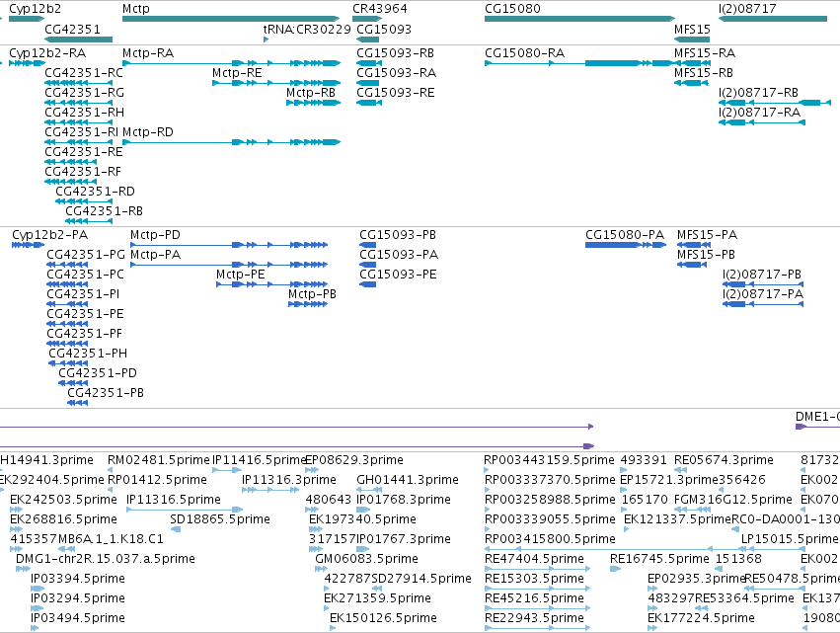The width and height of the screenshot is (840, 633).
Task: Select the tRNA:CR30229 gene label
Action: point(307,29)
